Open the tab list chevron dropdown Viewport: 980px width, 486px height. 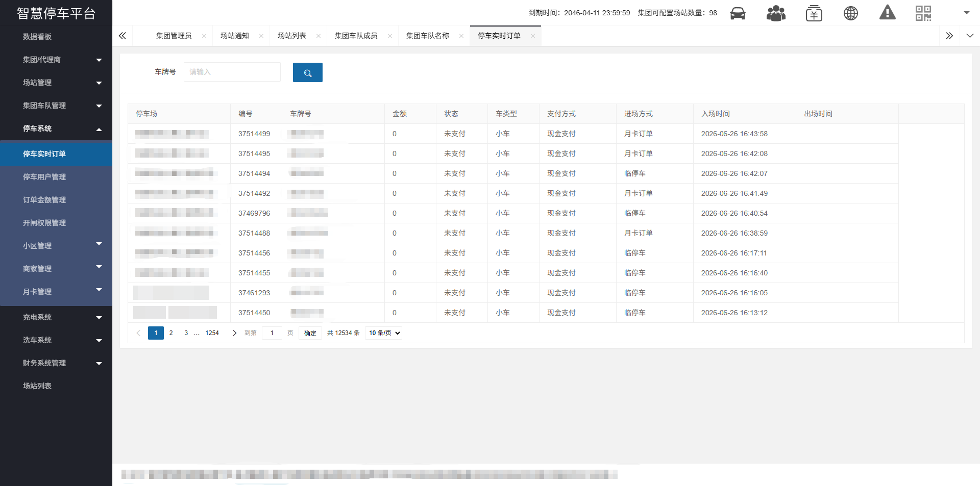coord(970,36)
